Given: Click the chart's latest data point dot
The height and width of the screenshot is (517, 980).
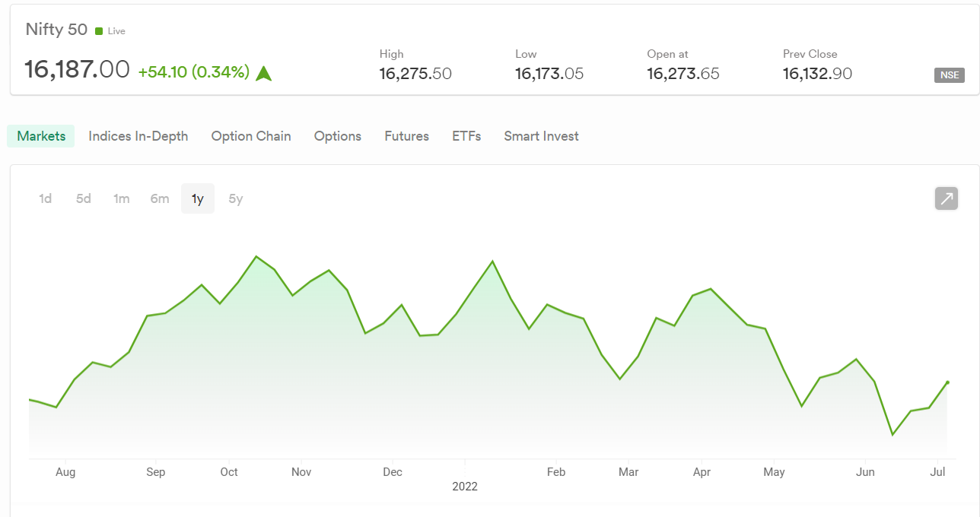Looking at the screenshot, I should pos(947,382).
